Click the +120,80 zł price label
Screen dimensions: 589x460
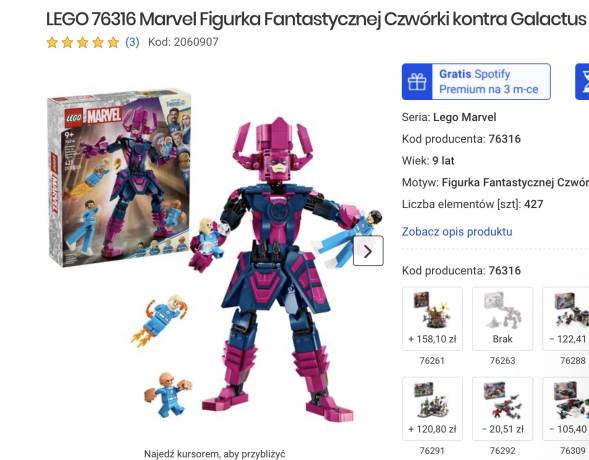pyautogui.click(x=432, y=429)
